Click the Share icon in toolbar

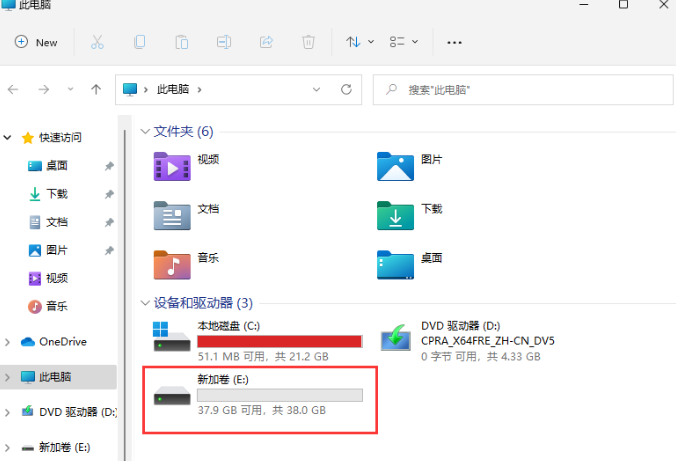point(267,42)
